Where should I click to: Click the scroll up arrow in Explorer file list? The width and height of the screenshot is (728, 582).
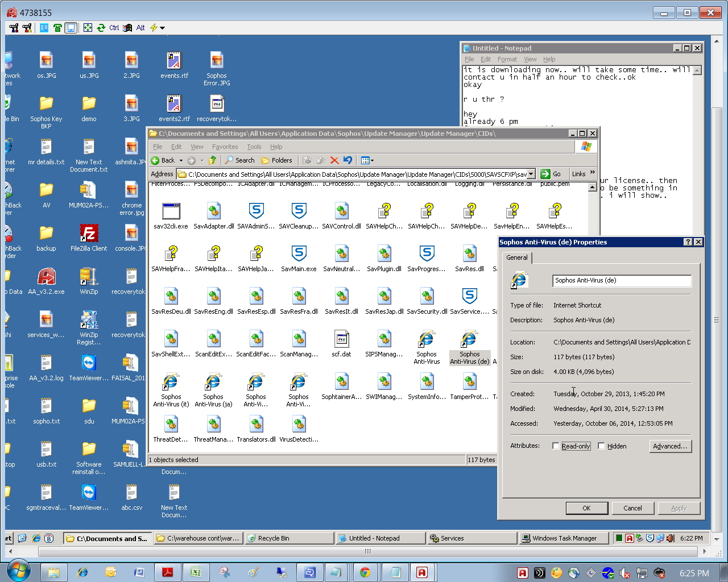(592, 187)
